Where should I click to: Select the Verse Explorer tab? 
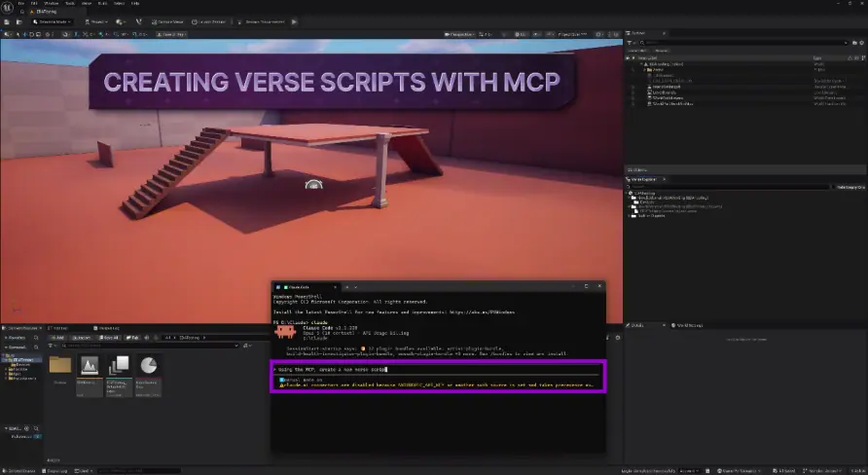644,179
